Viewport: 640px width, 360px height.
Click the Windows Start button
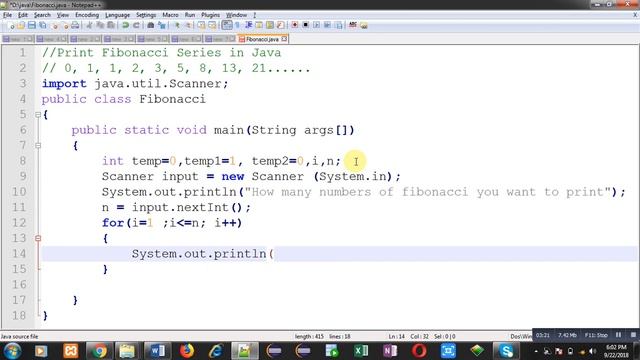point(12,351)
